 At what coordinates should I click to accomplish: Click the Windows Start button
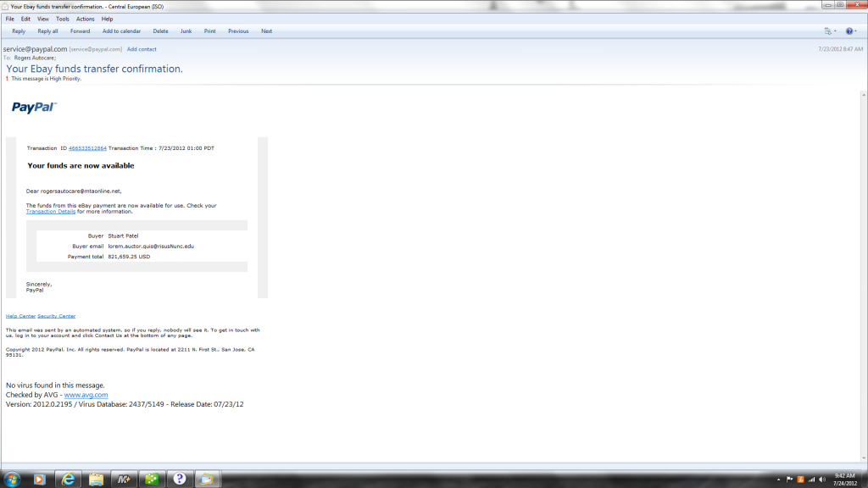tap(12, 480)
